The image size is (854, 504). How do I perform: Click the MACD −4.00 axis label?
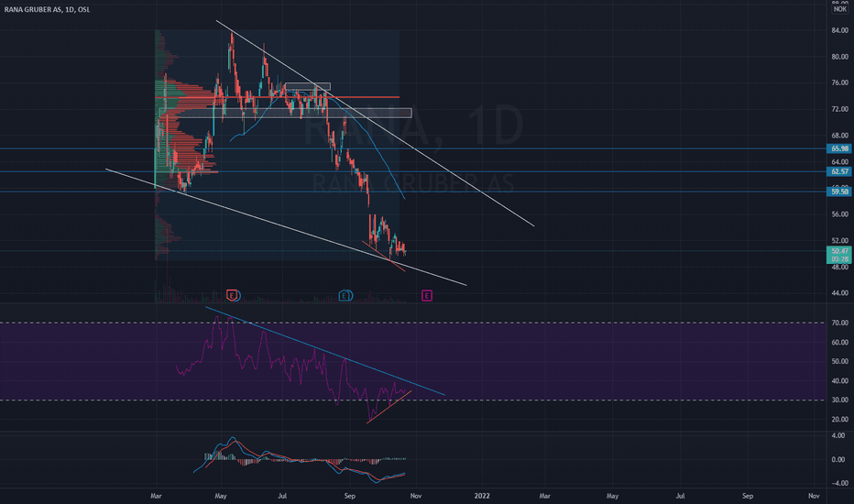tap(838, 483)
